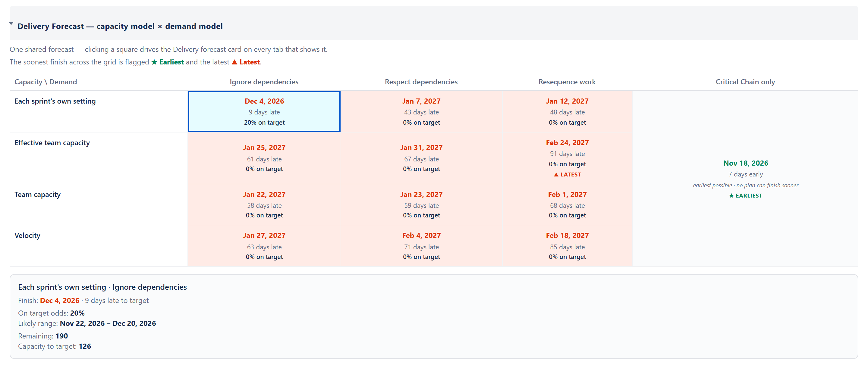Pick the Jan 25, 2027 forecast cell
This screenshot has width=868, height=371.
click(x=264, y=158)
